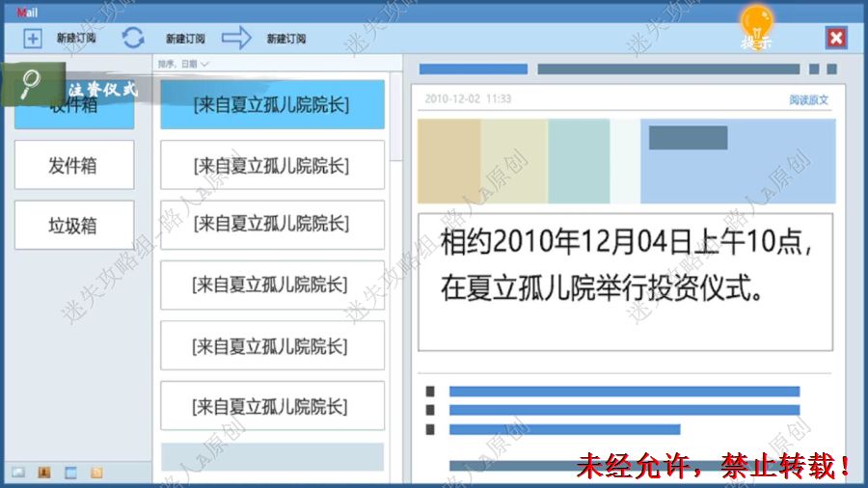868x488 pixels.
Task: Open the lightbulb 提示 hint
Action: click(x=756, y=27)
